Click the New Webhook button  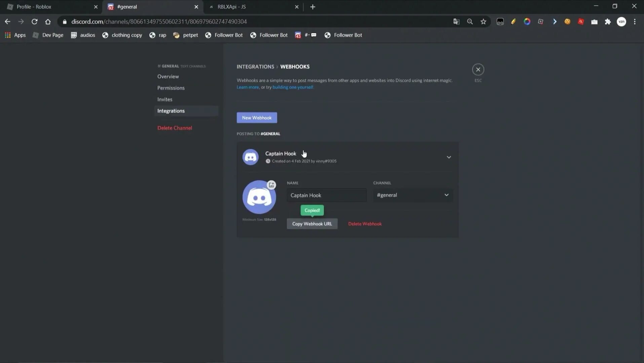(257, 117)
